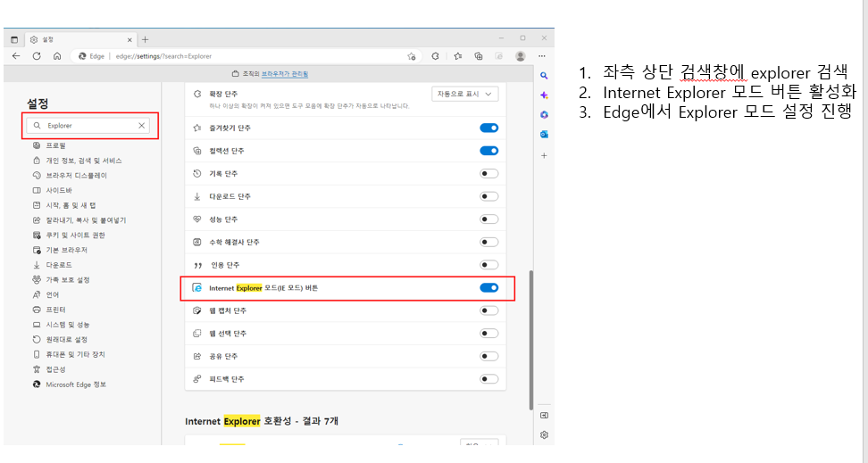This screenshot has height=463, width=868.
Task: Click the 확장 단추 row label
Action: [x=223, y=94]
